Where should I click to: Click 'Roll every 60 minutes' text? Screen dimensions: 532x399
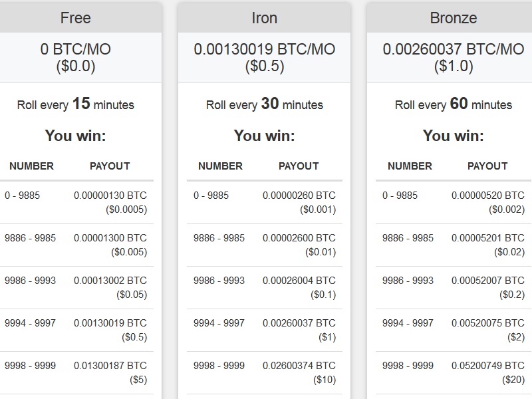tap(454, 104)
